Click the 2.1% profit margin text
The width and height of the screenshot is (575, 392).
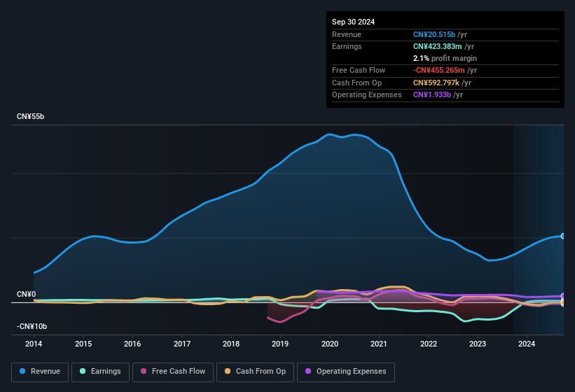coord(445,58)
